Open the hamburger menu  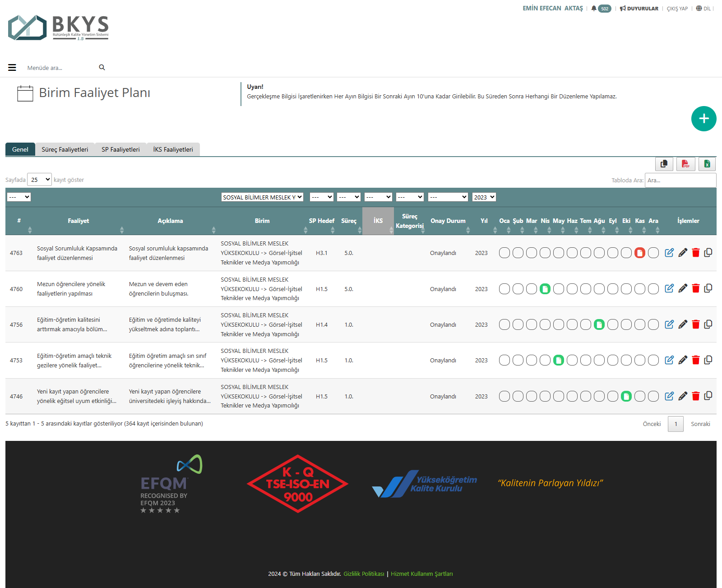tap(12, 68)
